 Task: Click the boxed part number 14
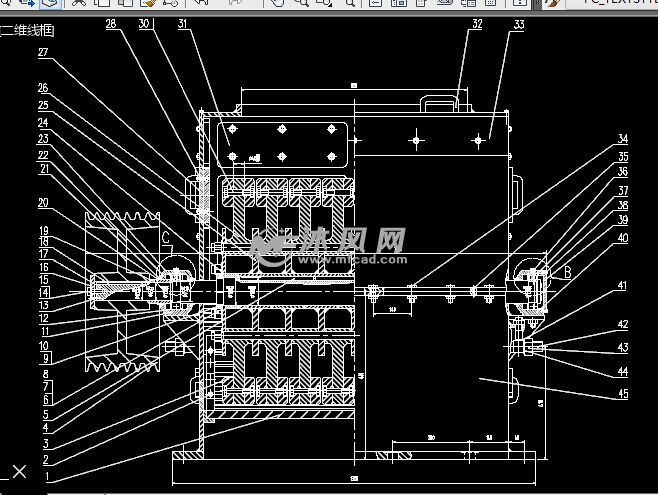click(x=44, y=292)
